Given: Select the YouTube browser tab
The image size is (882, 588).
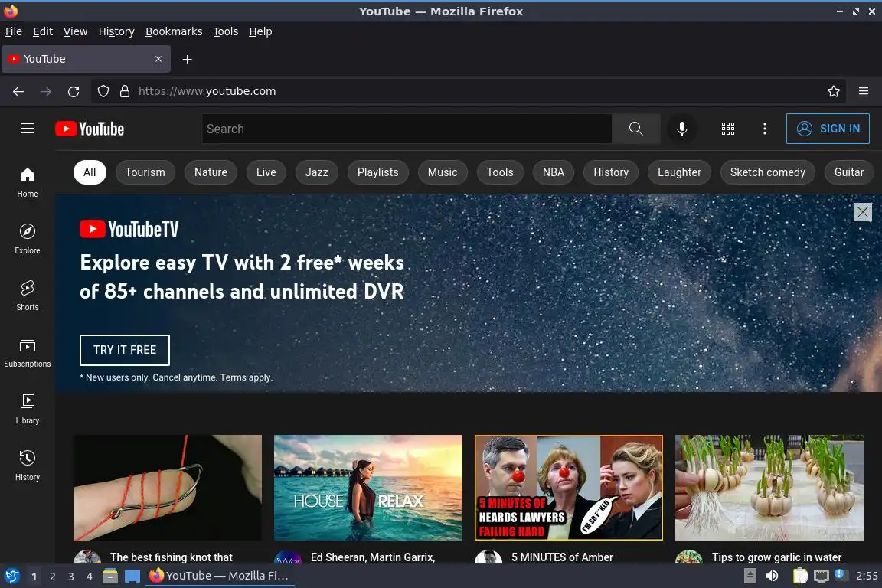Looking at the screenshot, I should (86, 59).
